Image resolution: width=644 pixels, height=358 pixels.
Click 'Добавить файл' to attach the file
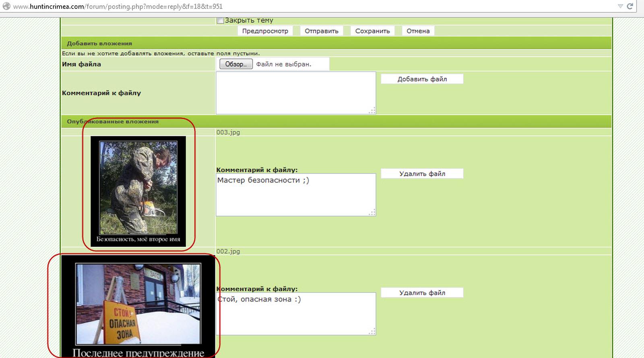[422, 79]
